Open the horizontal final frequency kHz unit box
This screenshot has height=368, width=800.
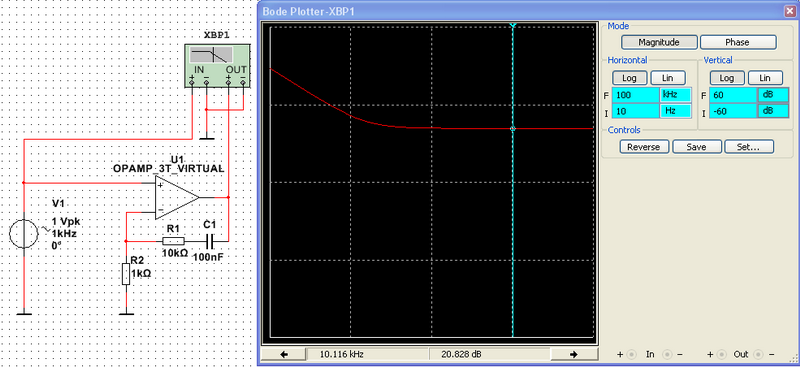[676, 95]
